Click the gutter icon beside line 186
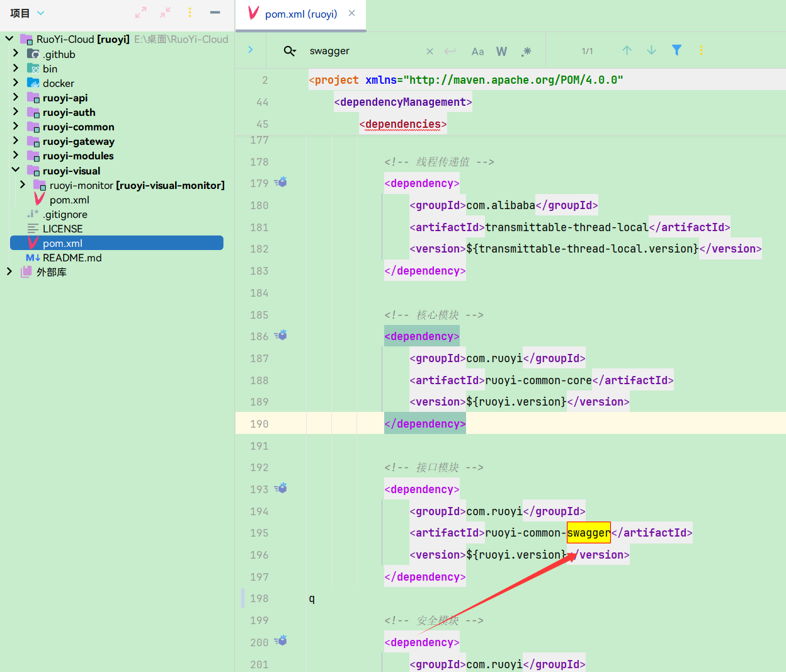Screen dimensions: 786x672 pos(280,335)
